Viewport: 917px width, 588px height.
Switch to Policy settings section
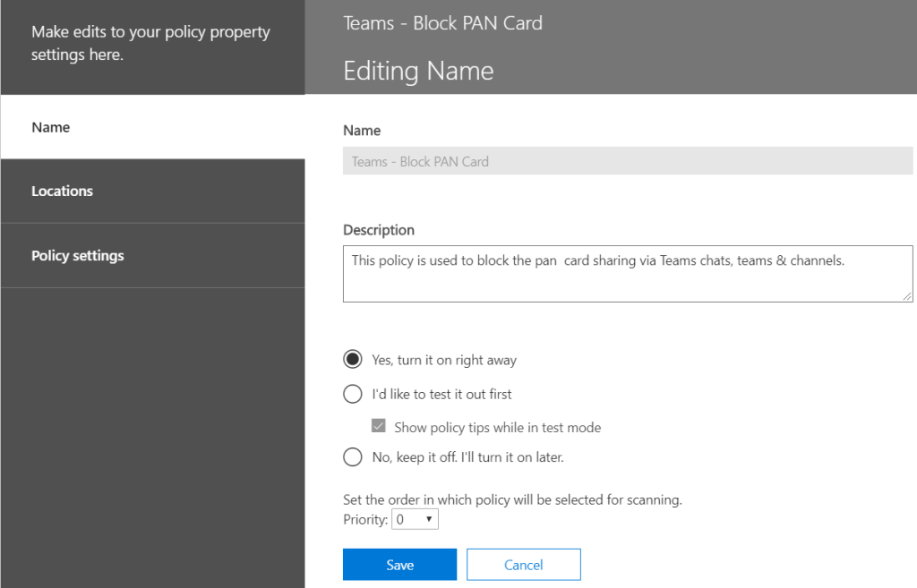[x=77, y=255]
